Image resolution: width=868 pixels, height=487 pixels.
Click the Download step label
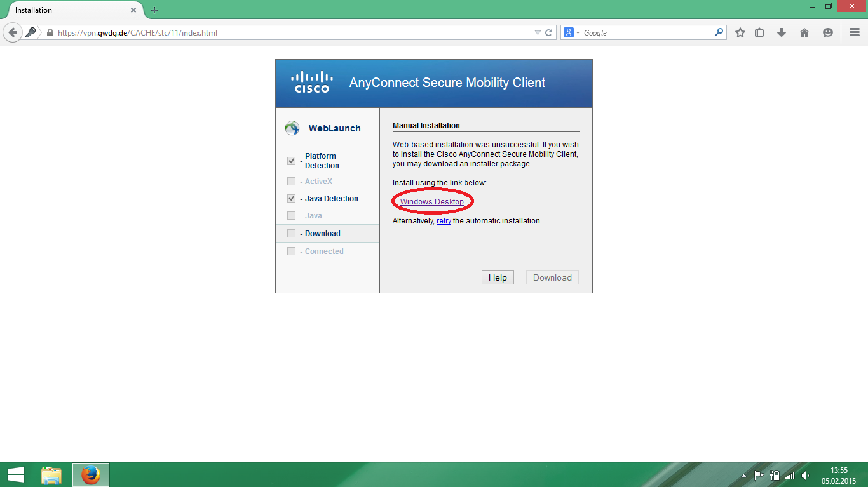click(323, 234)
